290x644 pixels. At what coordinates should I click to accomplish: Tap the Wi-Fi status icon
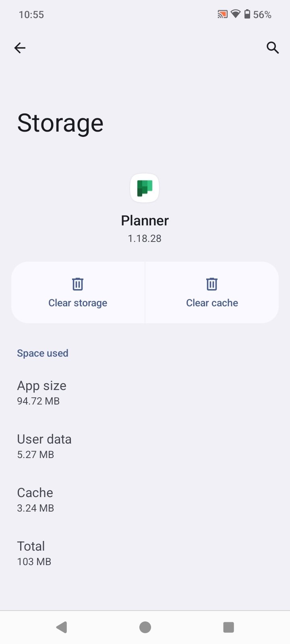pyautogui.click(x=235, y=15)
